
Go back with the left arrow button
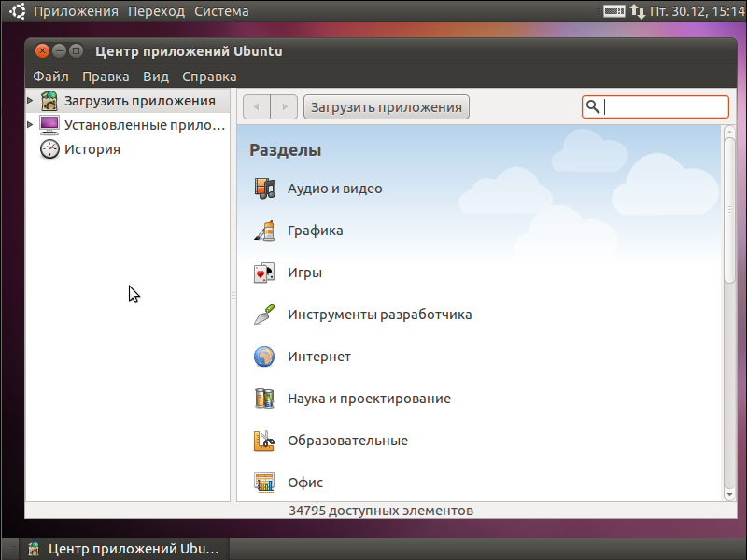[257, 106]
